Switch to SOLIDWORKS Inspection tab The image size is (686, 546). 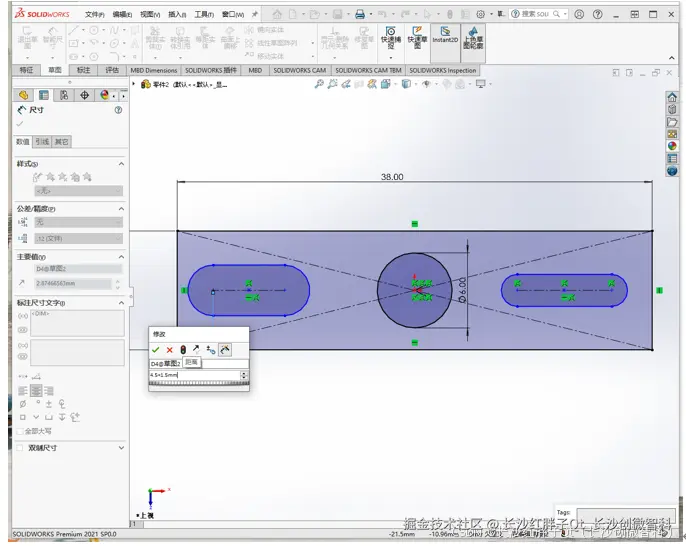click(x=442, y=70)
